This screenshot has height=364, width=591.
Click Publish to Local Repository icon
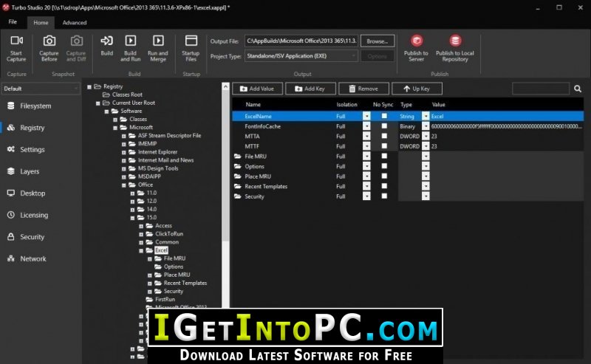(455, 41)
